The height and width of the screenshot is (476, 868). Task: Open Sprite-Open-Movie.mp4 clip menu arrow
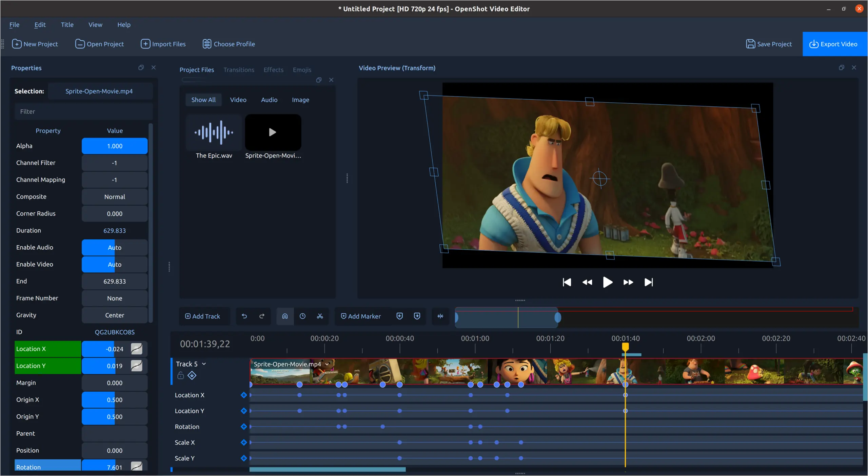[327, 364]
